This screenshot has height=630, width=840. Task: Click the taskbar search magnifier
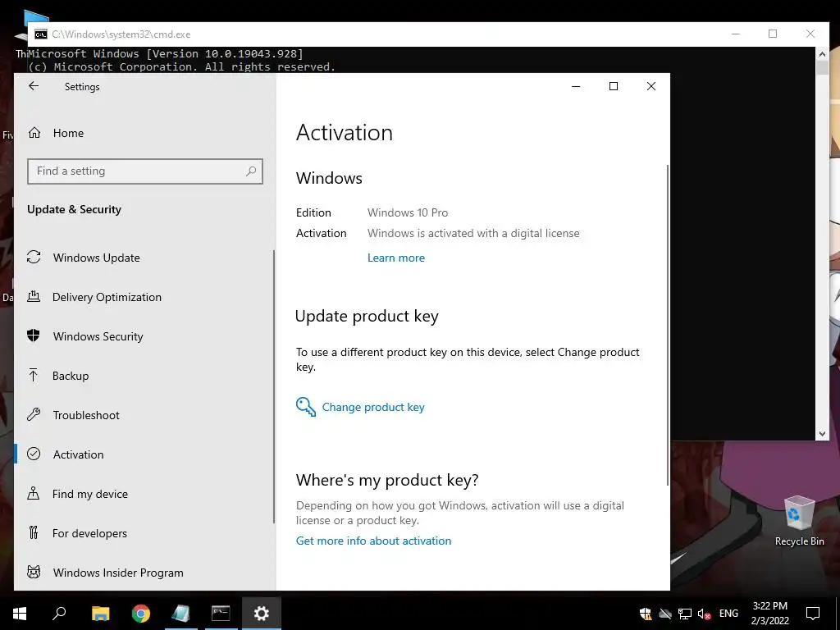[59, 614]
